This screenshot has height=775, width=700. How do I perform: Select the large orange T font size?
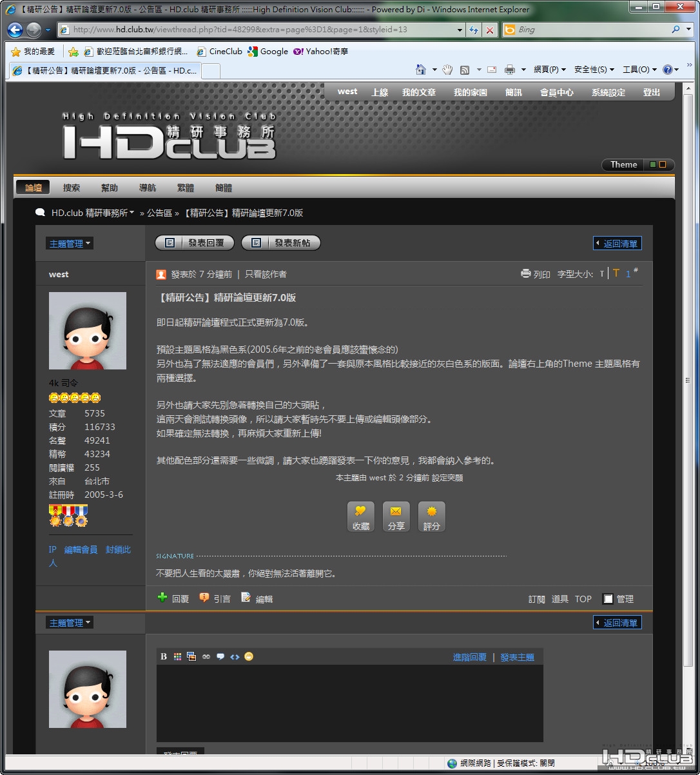pyautogui.click(x=616, y=273)
